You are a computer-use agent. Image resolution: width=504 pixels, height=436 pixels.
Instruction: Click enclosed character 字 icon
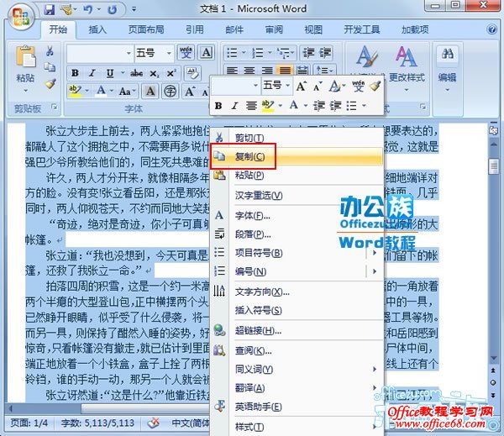[x=170, y=92]
